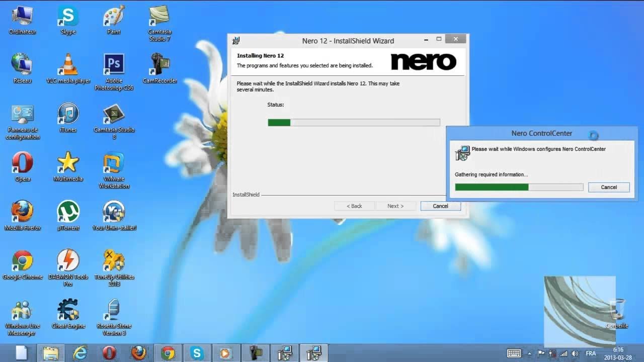Click the Nero 12 wizard title bar icon
Image resolution: width=644 pixels, height=362 pixels.
pyautogui.click(x=236, y=41)
